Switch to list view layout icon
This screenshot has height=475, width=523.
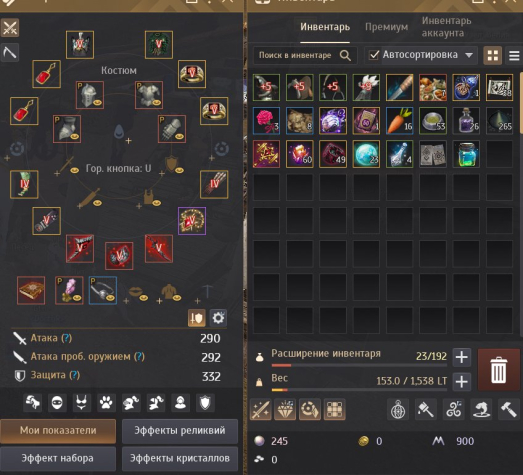tap(514, 55)
